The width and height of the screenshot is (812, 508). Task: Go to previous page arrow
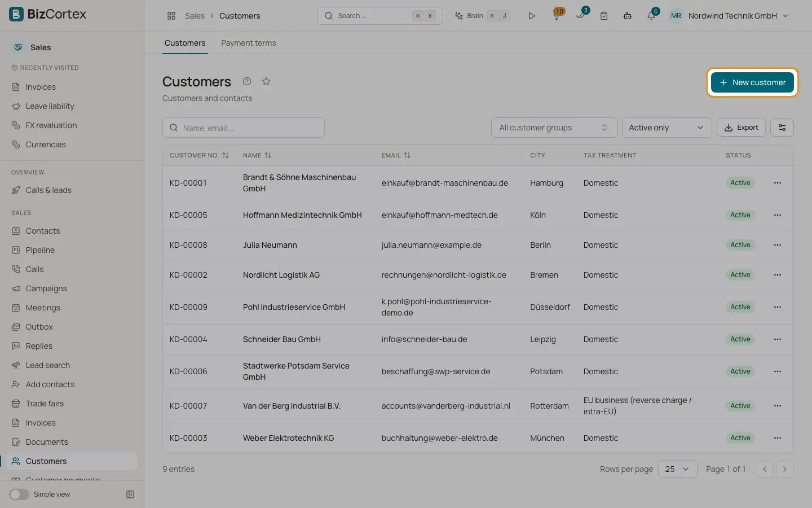click(x=765, y=469)
